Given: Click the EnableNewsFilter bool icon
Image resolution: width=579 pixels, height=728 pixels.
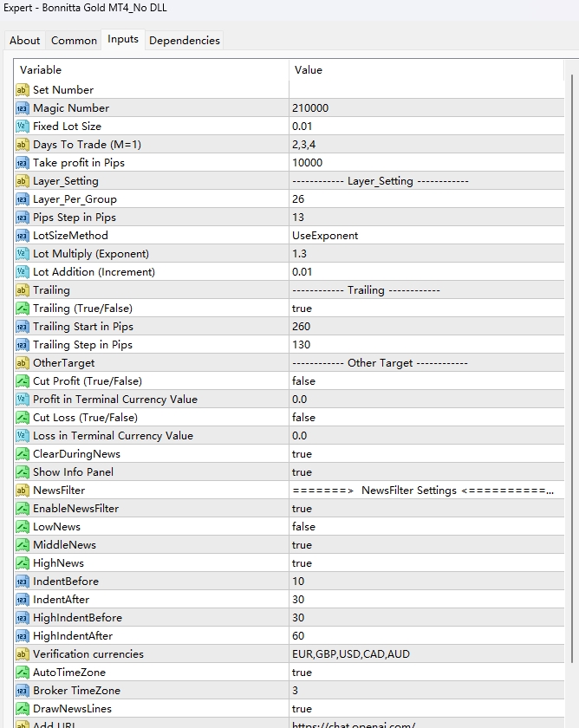Looking at the screenshot, I should click(23, 509).
